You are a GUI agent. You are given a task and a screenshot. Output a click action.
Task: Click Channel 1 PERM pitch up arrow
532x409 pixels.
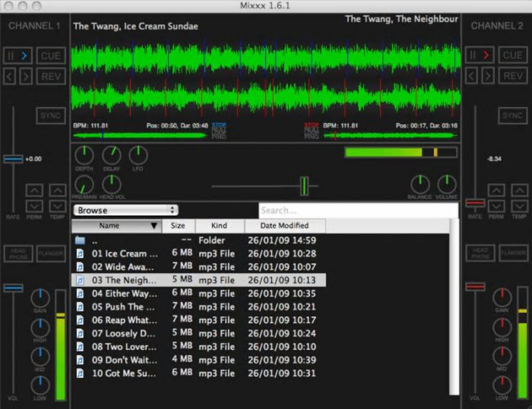click(34, 191)
